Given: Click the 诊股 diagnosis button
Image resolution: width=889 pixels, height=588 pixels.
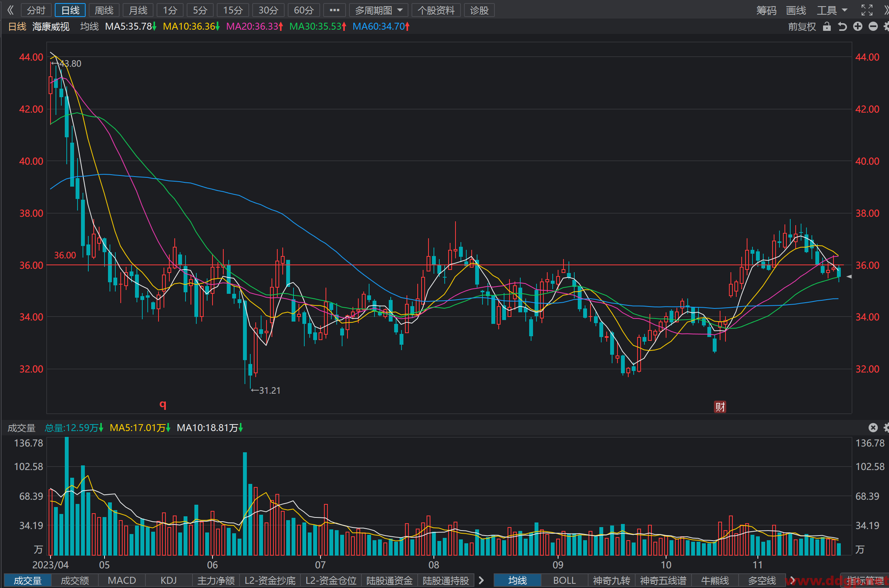Looking at the screenshot, I should pos(479,10).
